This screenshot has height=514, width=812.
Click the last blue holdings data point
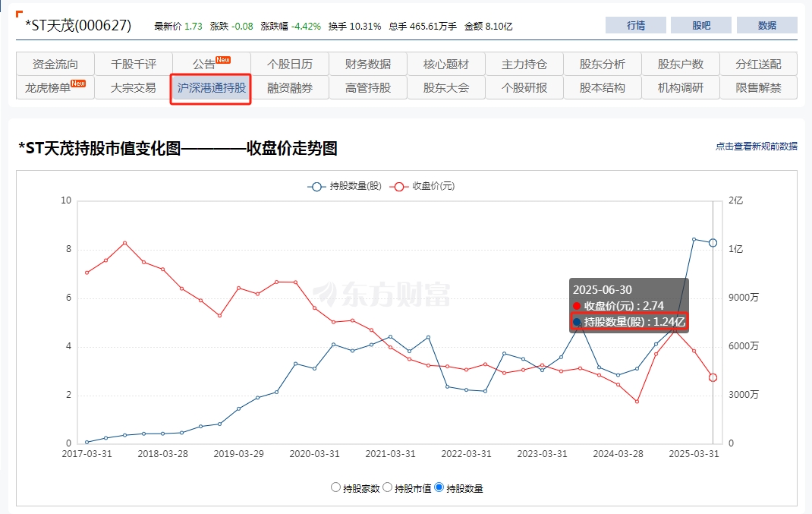click(713, 242)
